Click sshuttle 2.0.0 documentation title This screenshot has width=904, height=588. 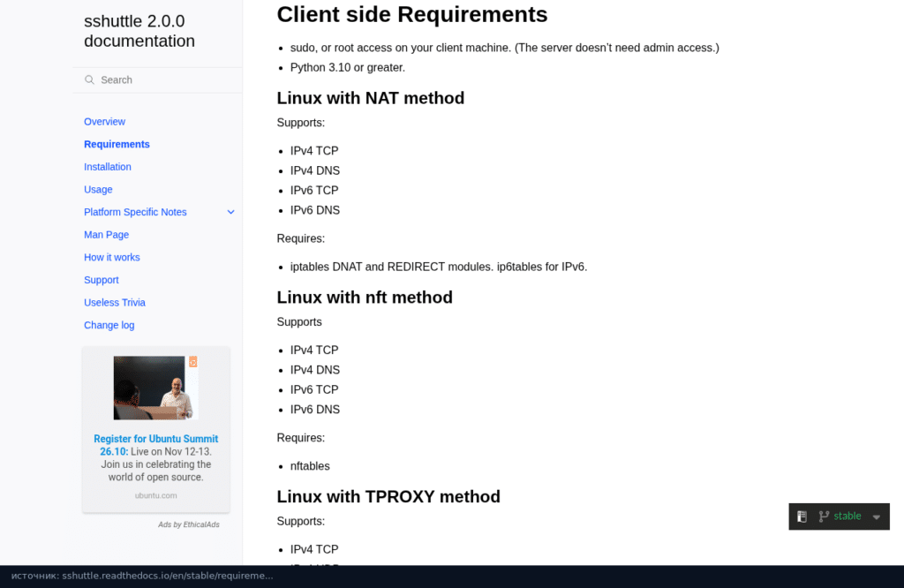pos(139,31)
